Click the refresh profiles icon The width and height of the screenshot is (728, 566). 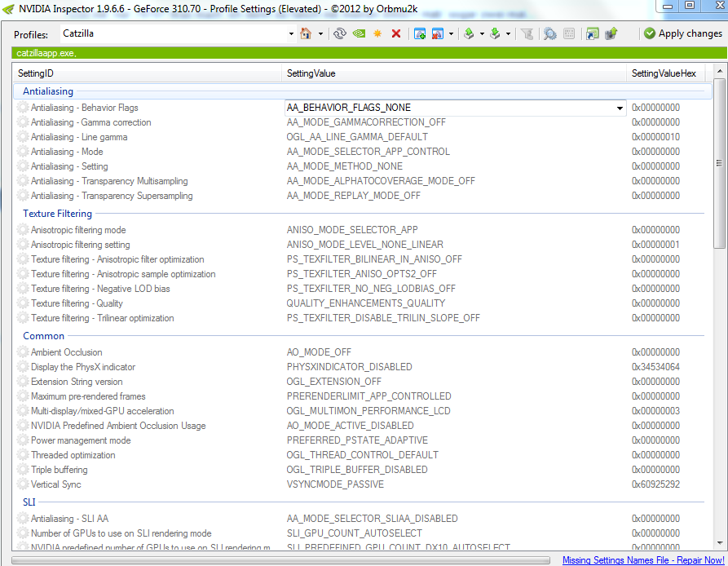point(340,33)
